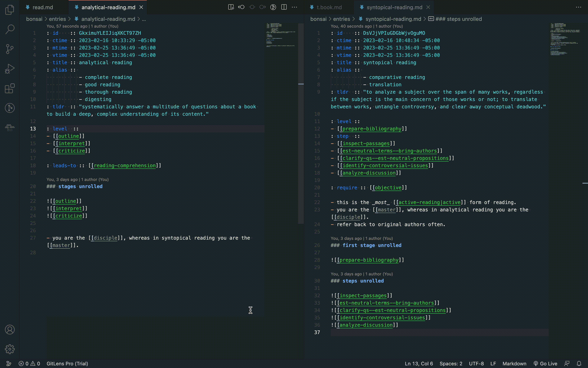Image resolution: width=588 pixels, height=368 pixels.
Task: Click the left editor vertical scrollbar
Action: click(301, 123)
